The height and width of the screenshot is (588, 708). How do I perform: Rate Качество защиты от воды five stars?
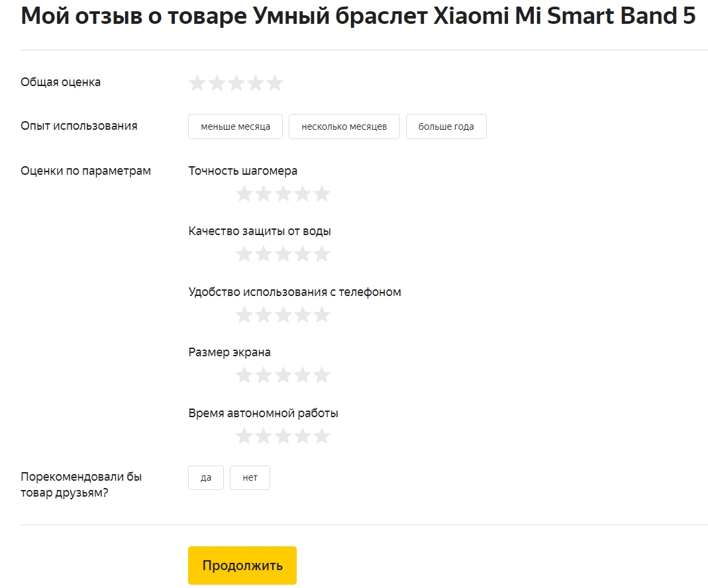pyautogui.click(x=321, y=254)
